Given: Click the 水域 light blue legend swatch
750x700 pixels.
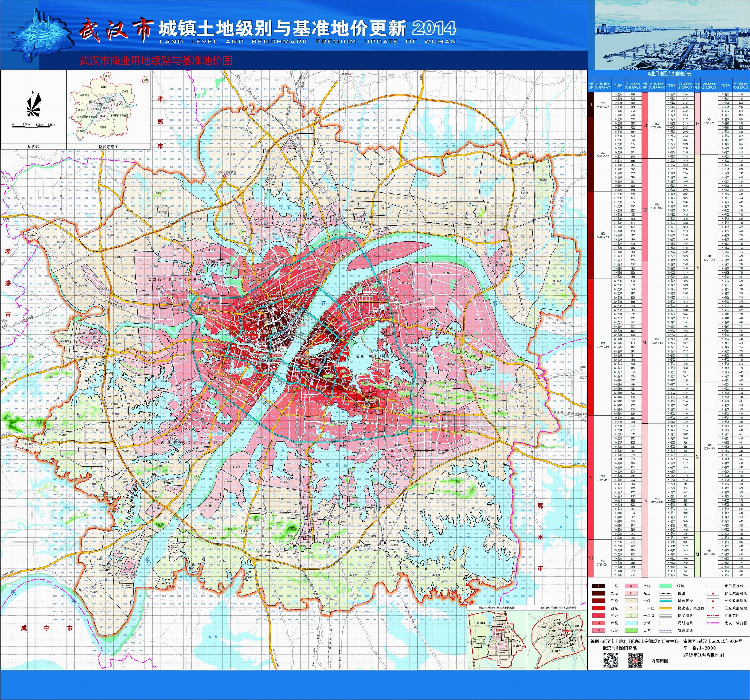Looking at the screenshot, I should [x=631, y=623].
